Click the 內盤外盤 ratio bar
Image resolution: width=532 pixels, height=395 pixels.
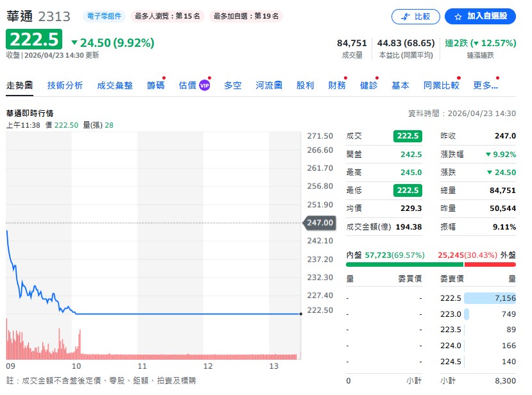coord(431,264)
